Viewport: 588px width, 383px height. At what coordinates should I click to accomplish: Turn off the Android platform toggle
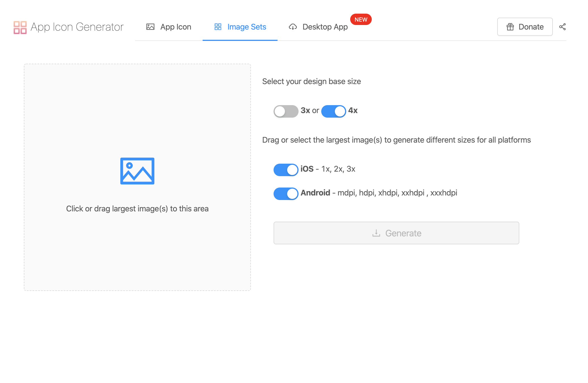(285, 193)
